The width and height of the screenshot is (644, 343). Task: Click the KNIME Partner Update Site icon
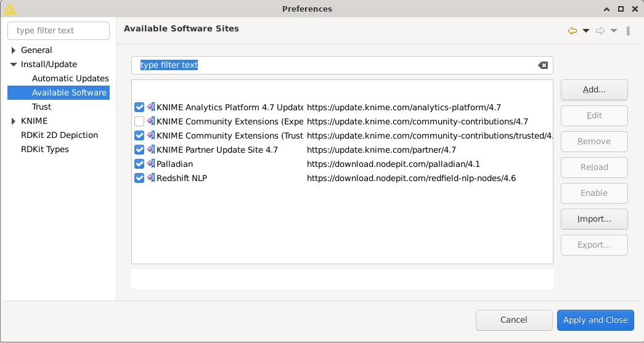coord(151,150)
